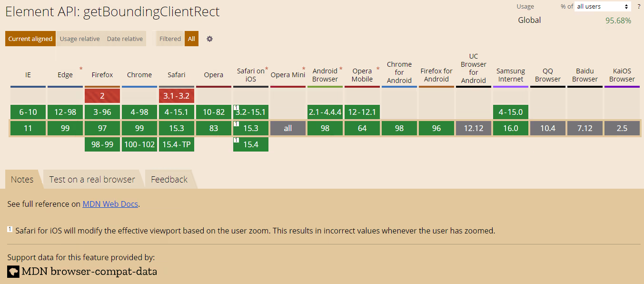Click the question mark help icon

click(639, 7)
